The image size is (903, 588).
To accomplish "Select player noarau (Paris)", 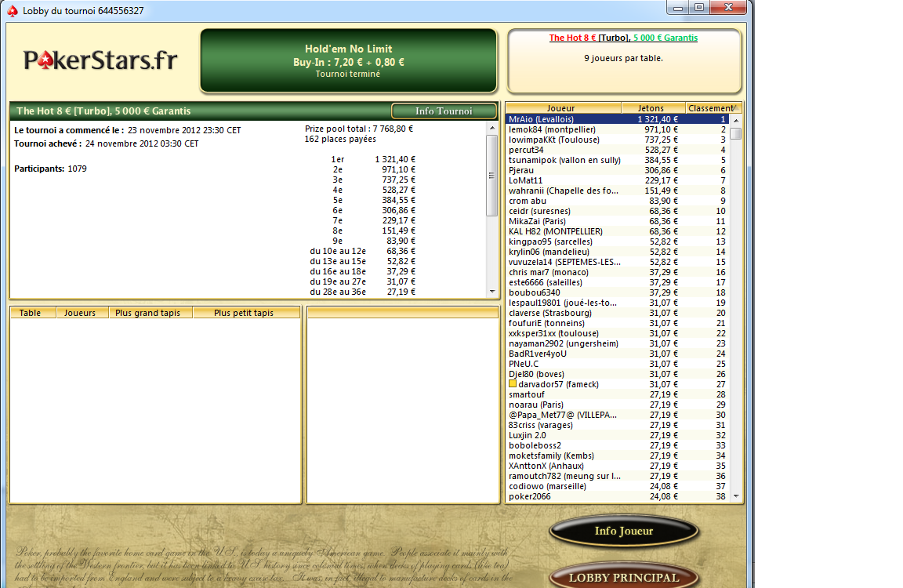I will (617, 405).
